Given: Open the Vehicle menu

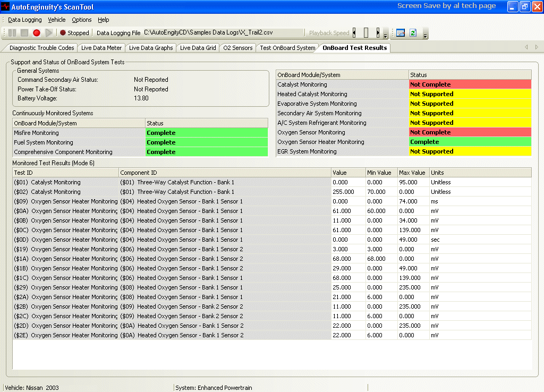Looking at the screenshot, I should pos(57,20).
